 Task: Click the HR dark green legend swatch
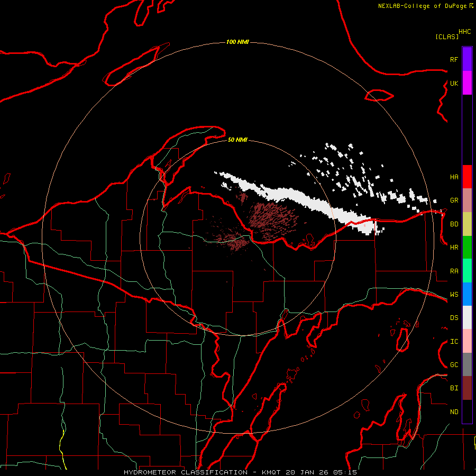467,247
